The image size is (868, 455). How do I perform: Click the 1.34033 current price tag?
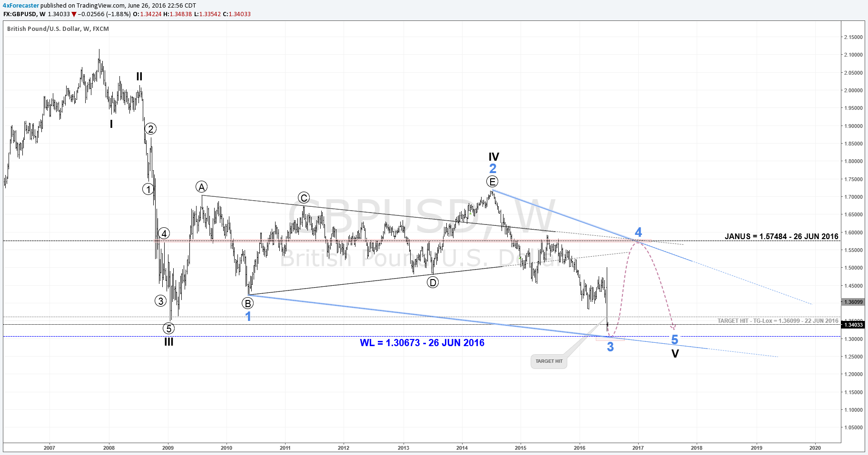pos(853,325)
